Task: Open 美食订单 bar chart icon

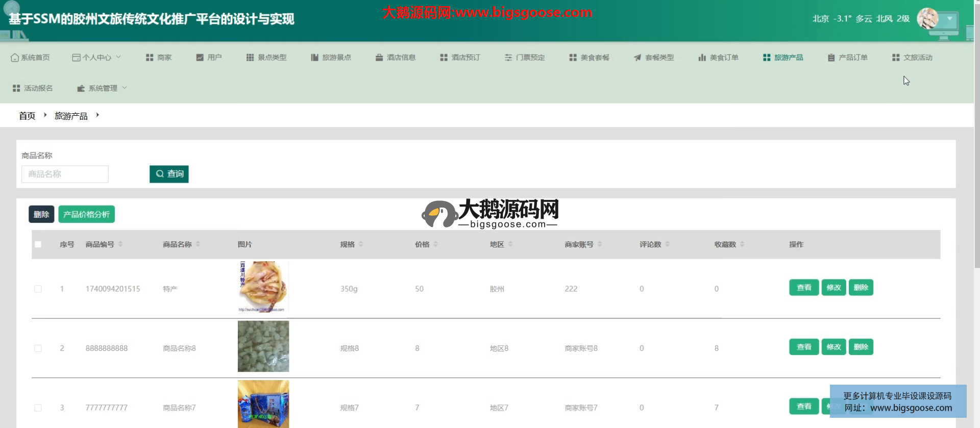Action: (702, 58)
